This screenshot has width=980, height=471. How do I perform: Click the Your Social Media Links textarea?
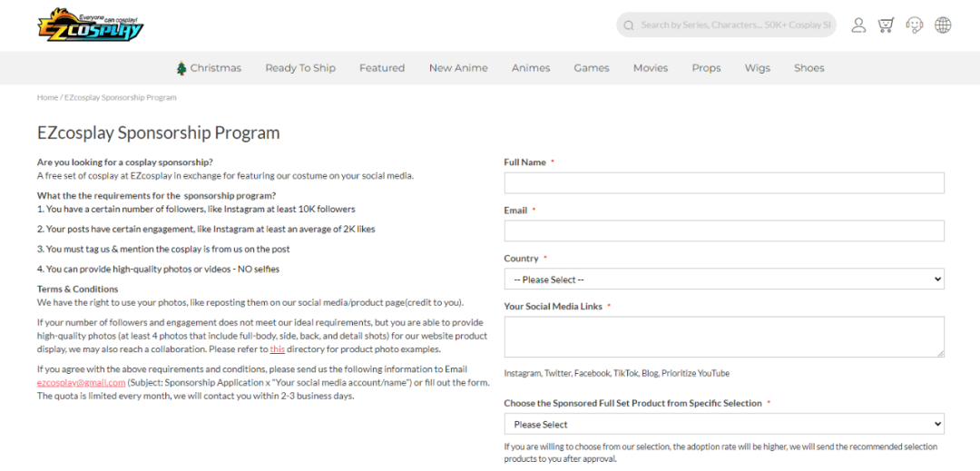pyautogui.click(x=724, y=337)
